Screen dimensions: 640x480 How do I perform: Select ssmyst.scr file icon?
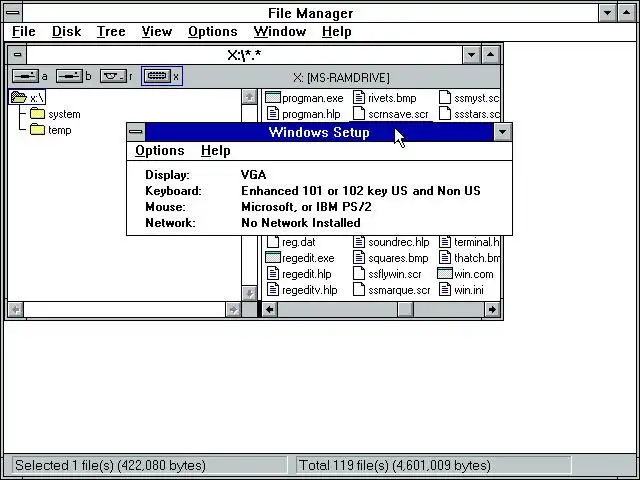tap(445, 98)
